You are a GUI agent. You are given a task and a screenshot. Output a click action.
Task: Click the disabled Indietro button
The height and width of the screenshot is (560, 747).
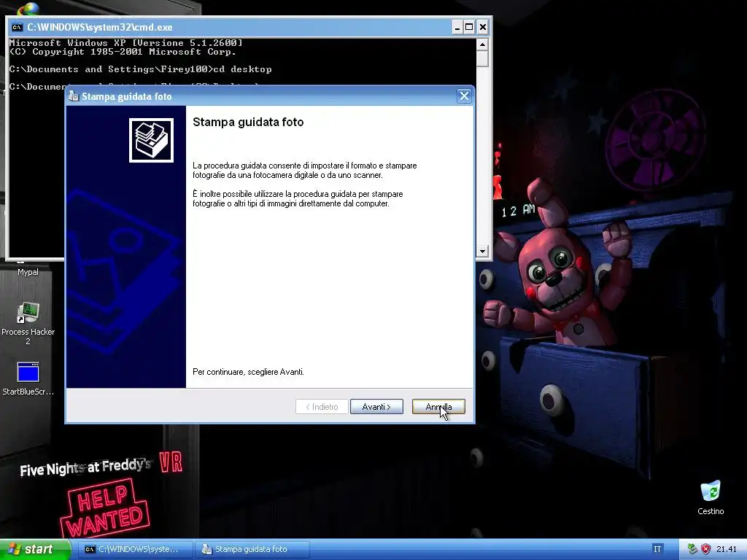pyautogui.click(x=322, y=407)
